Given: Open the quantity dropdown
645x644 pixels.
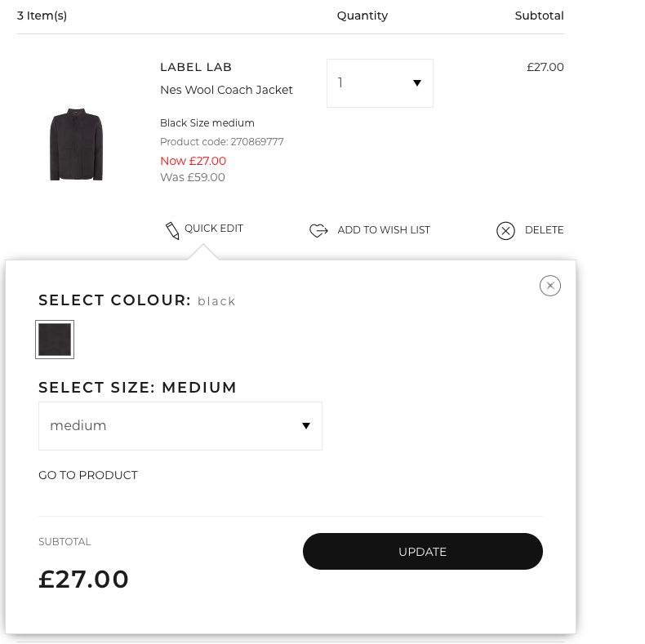Looking at the screenshot, I should [380, 83].
